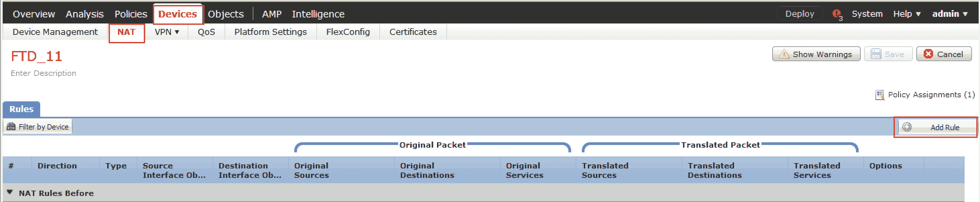Open the AMP menu

[x=271, y=14]
